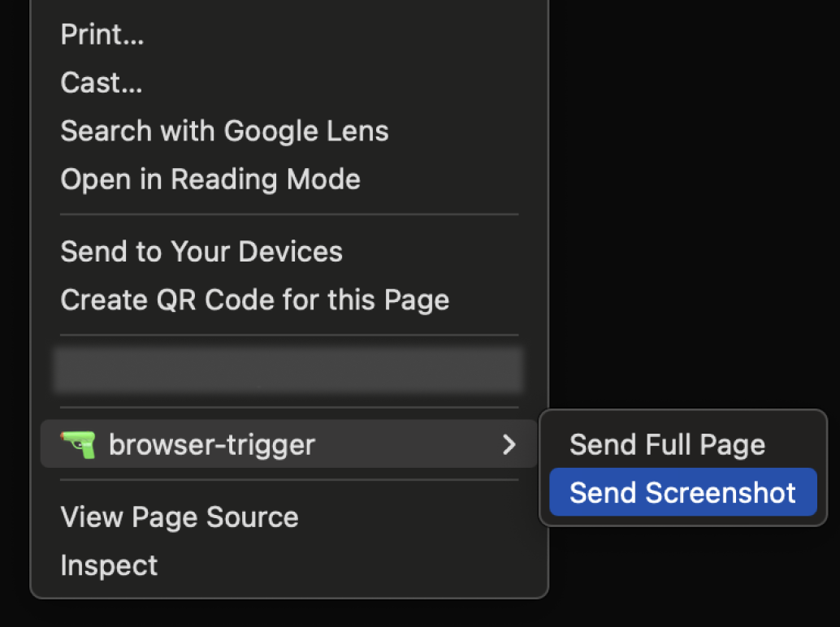Start casting with the Cast option
The image size is (840, 627).
(x=101, y=82)
